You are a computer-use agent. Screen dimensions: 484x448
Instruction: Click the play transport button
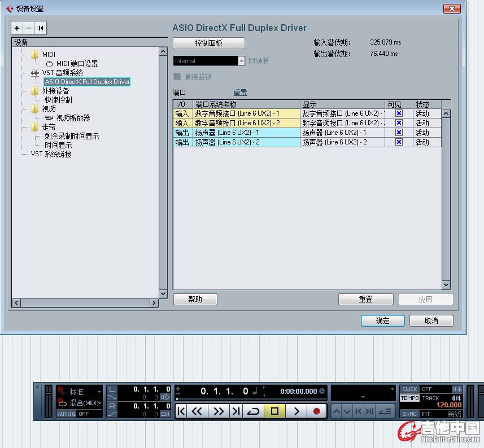(296, 411)
